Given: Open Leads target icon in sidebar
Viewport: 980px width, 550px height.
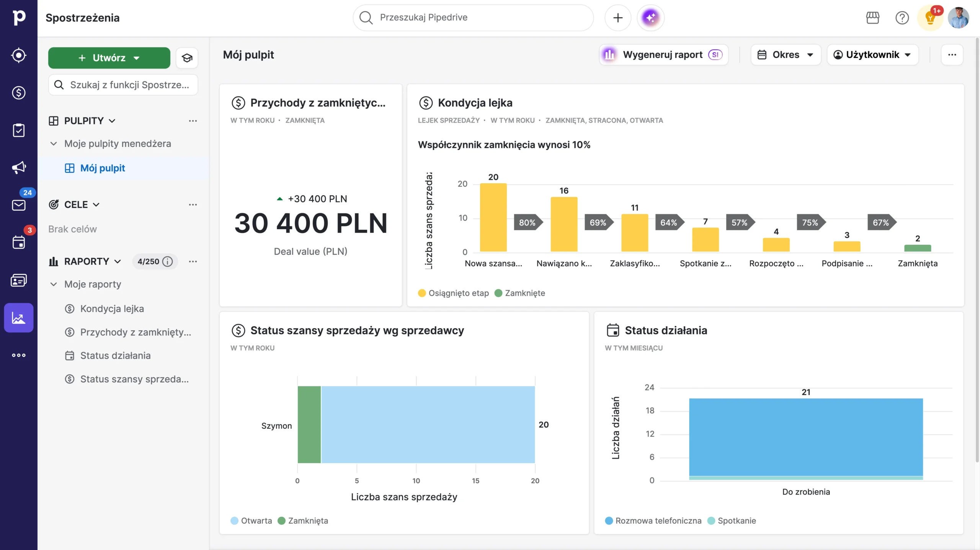Looking at the screenshot, I should tap(19, 55).
